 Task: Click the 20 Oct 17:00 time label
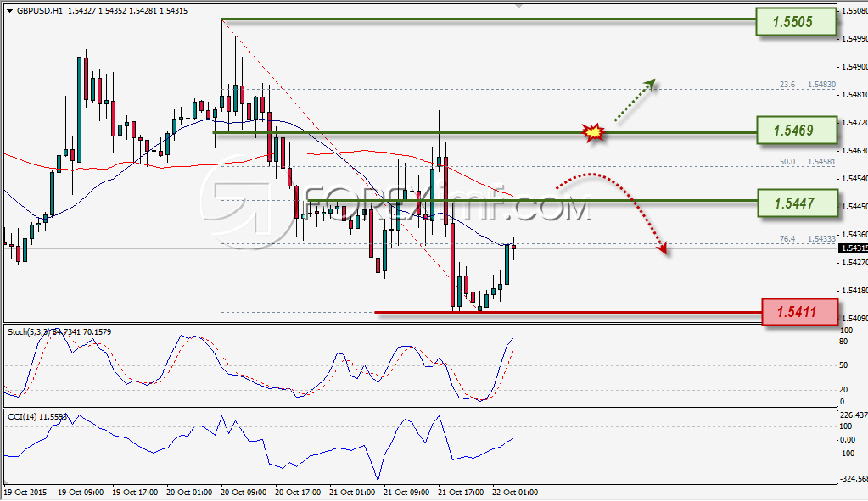tap(297, 493)
